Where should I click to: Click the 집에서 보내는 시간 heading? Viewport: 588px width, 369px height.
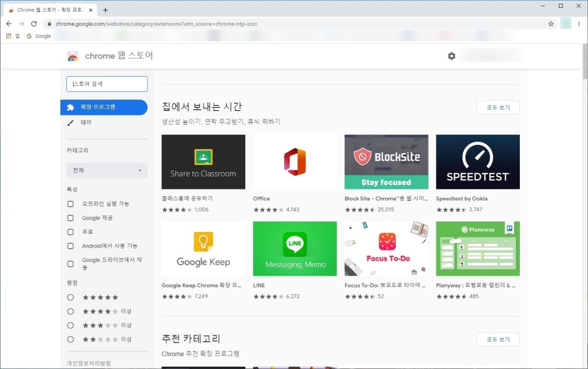(x=201, y=107)
